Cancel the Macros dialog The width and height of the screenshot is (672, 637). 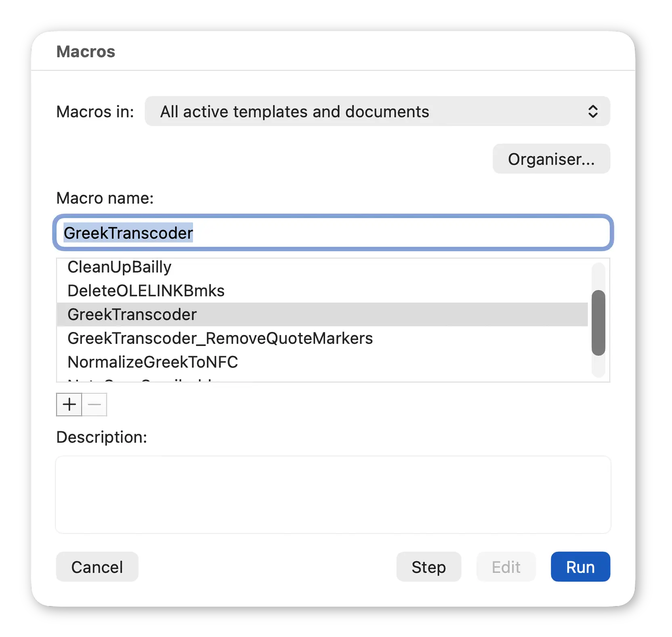click(x=97, y=567)
